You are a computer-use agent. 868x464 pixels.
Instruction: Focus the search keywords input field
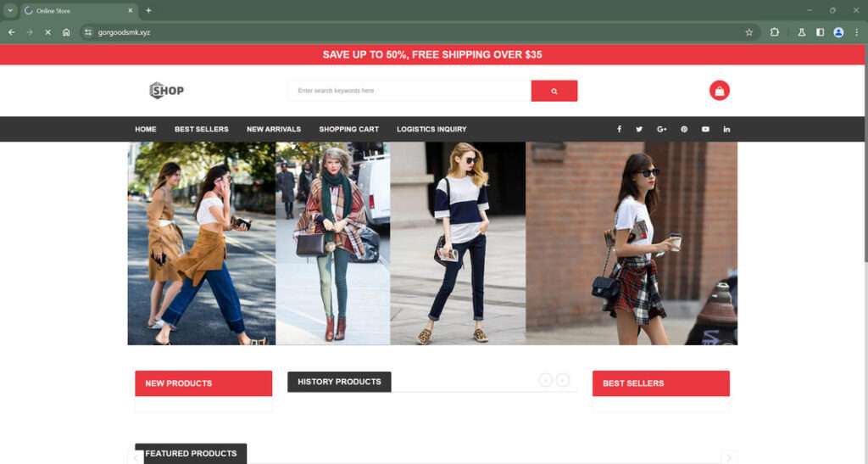click(x=409, y=91)
